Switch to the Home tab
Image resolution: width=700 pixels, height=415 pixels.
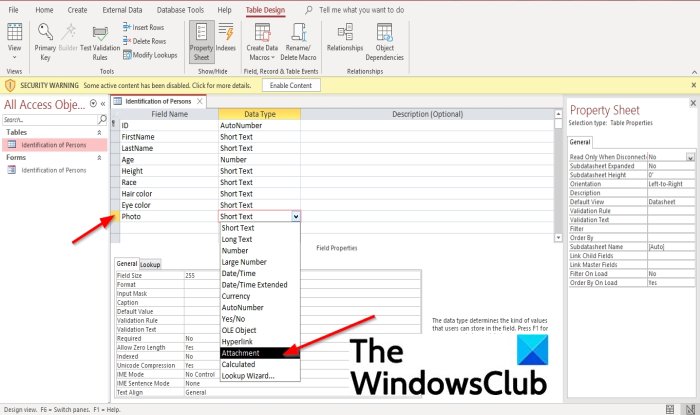point(44,10)
